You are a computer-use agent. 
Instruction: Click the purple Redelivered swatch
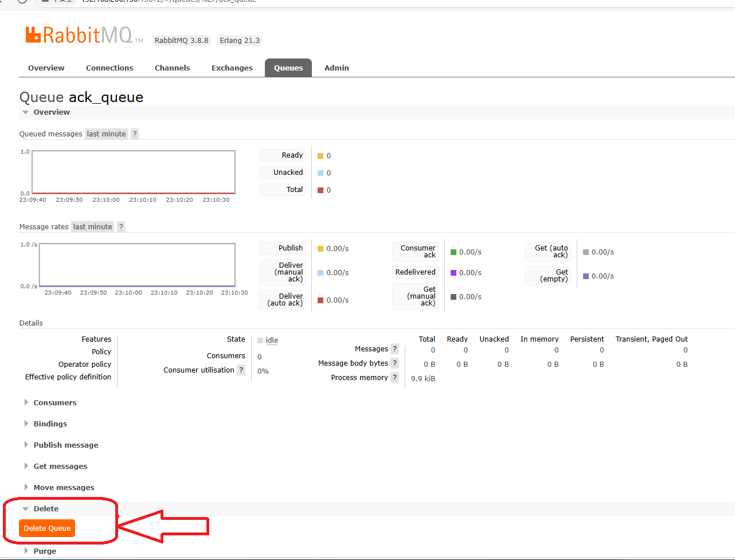coord(453,273)
